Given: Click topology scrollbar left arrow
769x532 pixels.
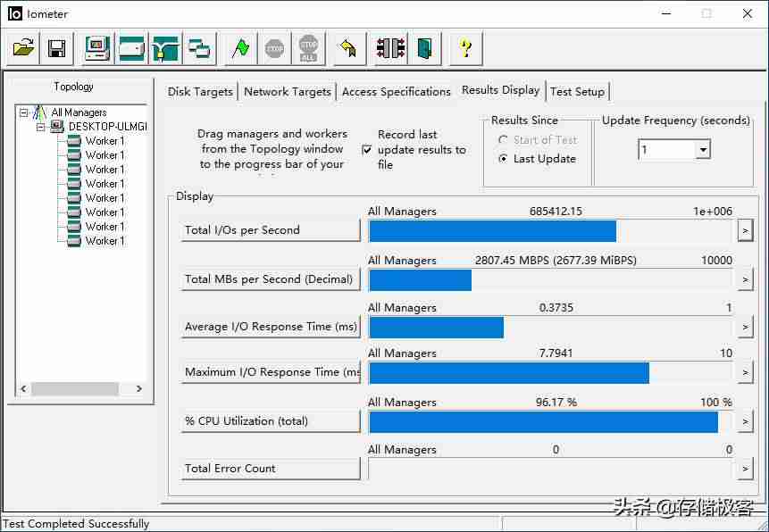Looking at the screenshot, I should tap(23, 389).
